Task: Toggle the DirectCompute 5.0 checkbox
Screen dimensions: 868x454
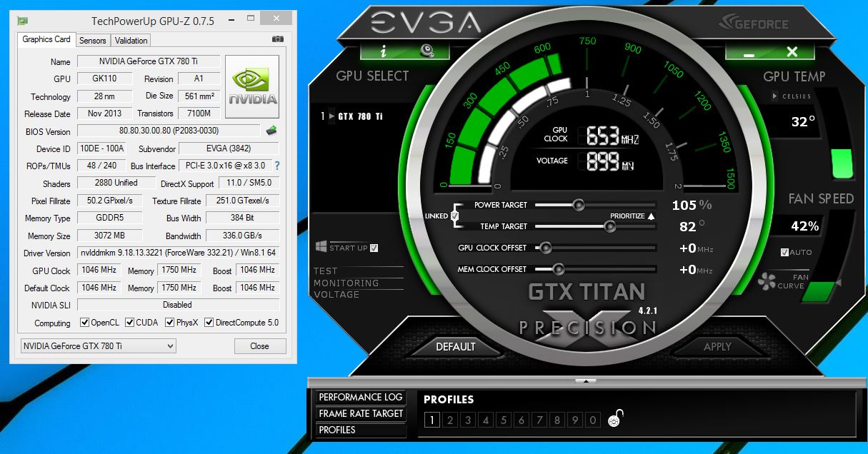Action: click(x=209, y=323)
